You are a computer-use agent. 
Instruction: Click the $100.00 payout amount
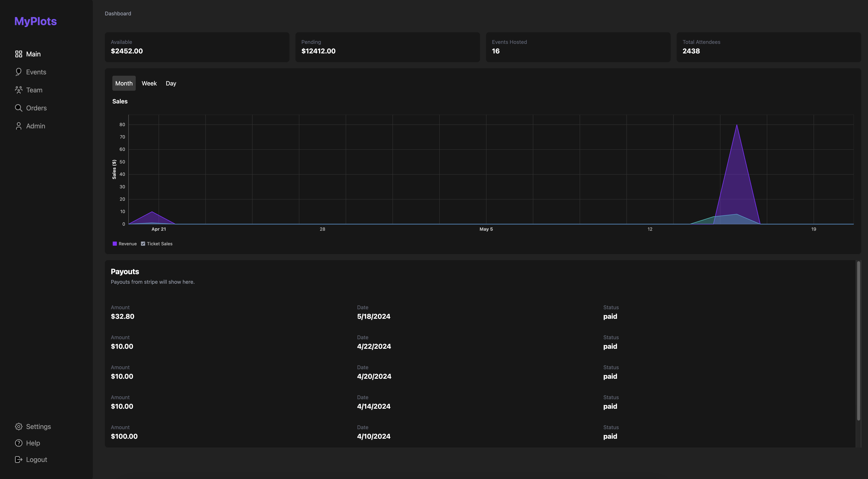(x=124, y=436)
